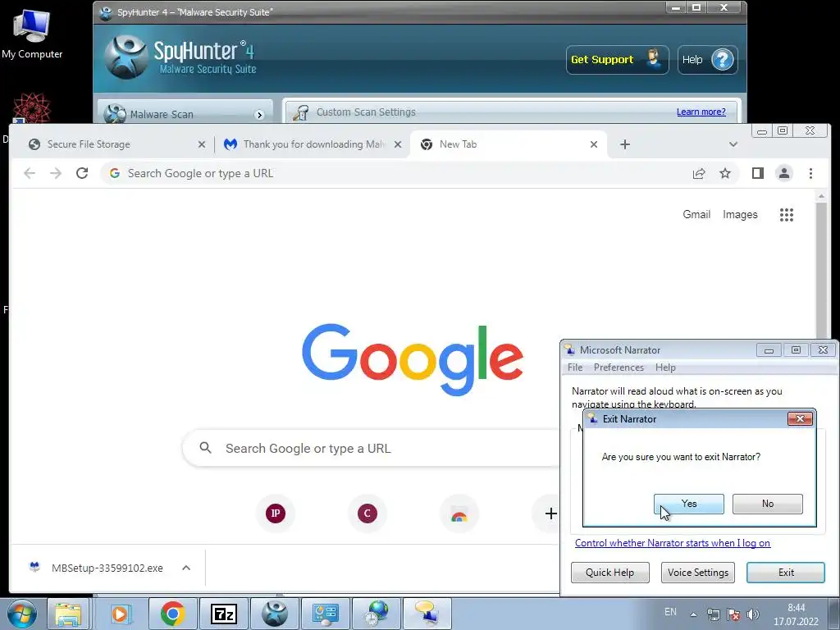Toggle Chrome side panel icon

pyautogui.click(x=757, y=173)
